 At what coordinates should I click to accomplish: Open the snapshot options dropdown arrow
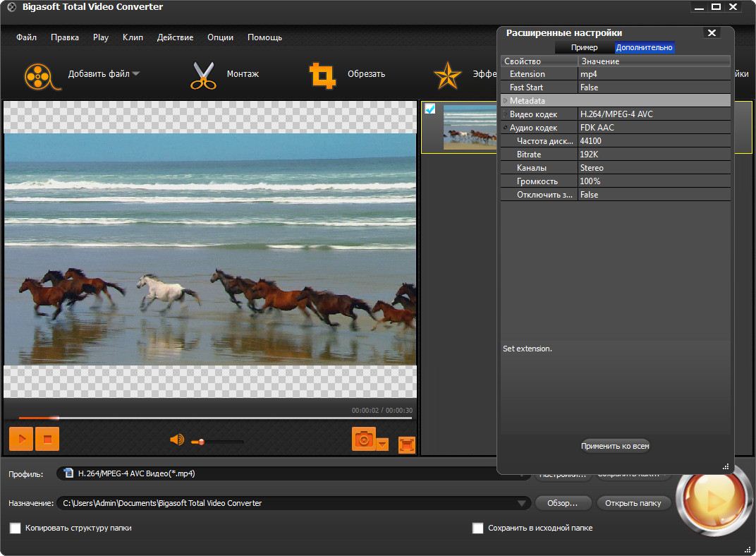tap(382, 445)
